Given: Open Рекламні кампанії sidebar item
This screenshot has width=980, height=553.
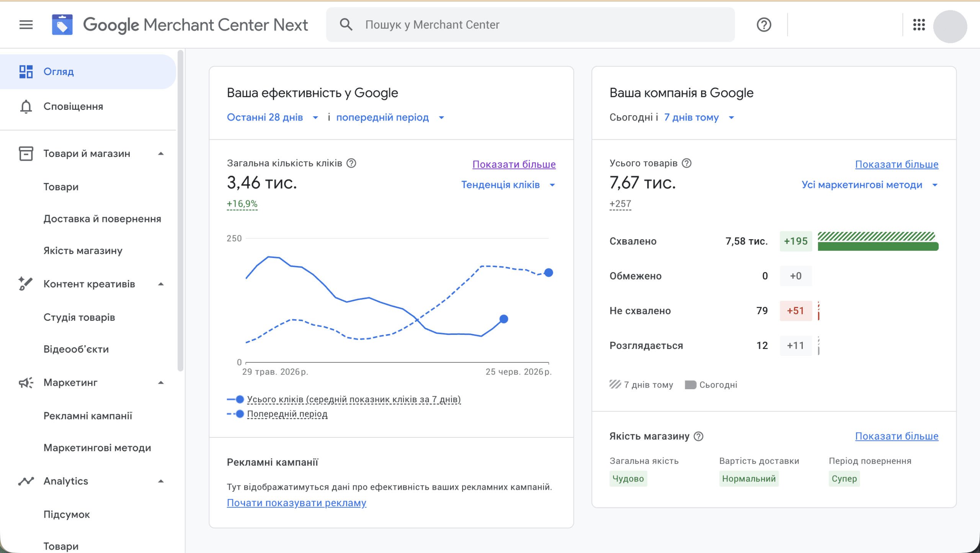Looking at the screenshot, I should click(x=88, y=416).
